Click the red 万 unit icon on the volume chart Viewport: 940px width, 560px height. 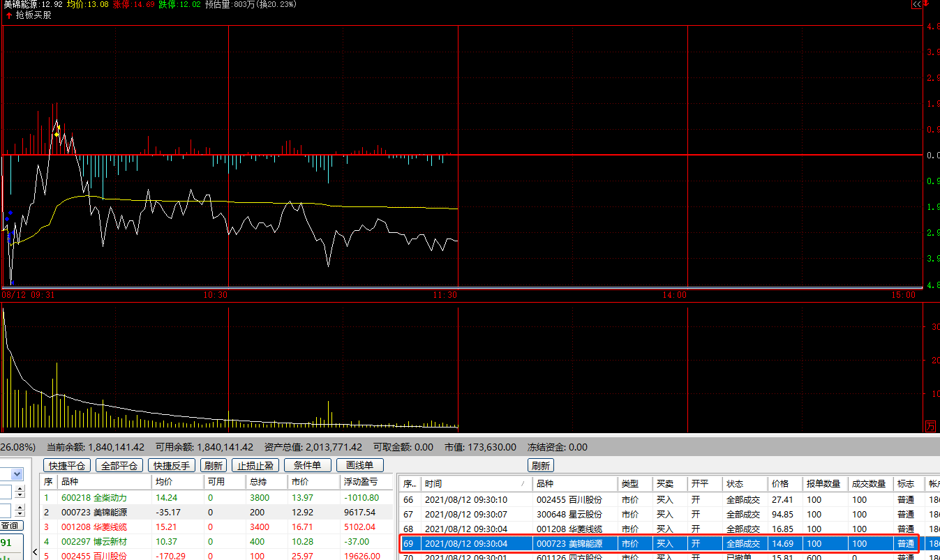tap(930, 426)
